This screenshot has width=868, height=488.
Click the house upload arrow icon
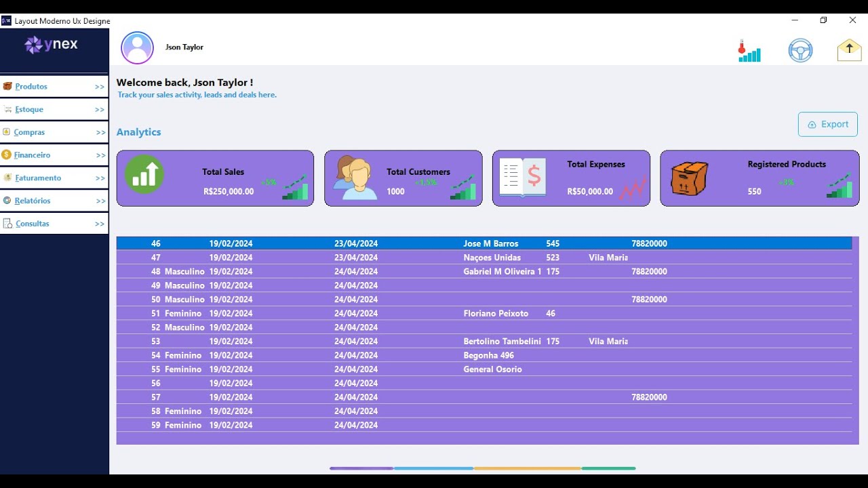pos(849,50)
